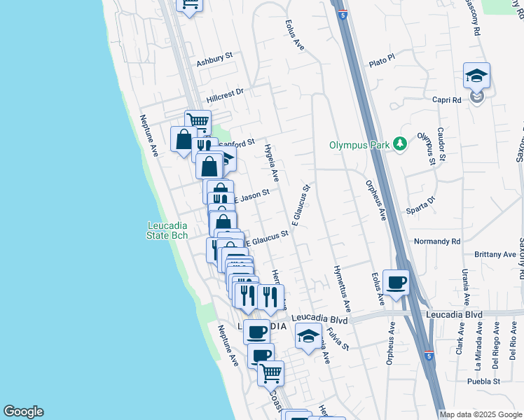This screenshot has width=524, height=420.
Task: Select the La Mirada Ave street label
Action: point(478,346)
